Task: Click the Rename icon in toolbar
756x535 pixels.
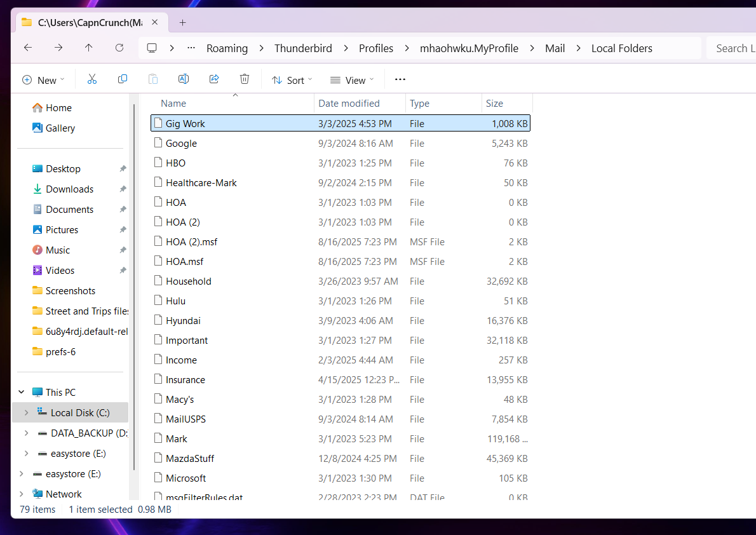Action: tap(184, 79)
